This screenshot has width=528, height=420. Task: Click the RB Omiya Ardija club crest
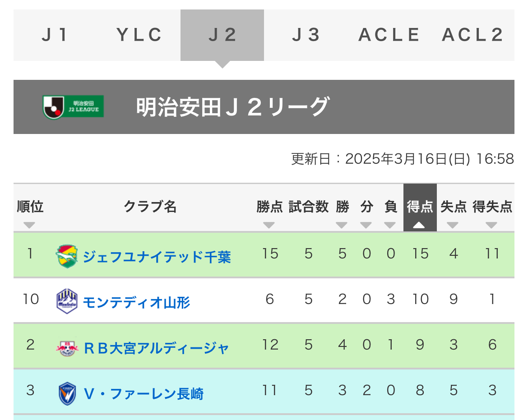(67, 347)
